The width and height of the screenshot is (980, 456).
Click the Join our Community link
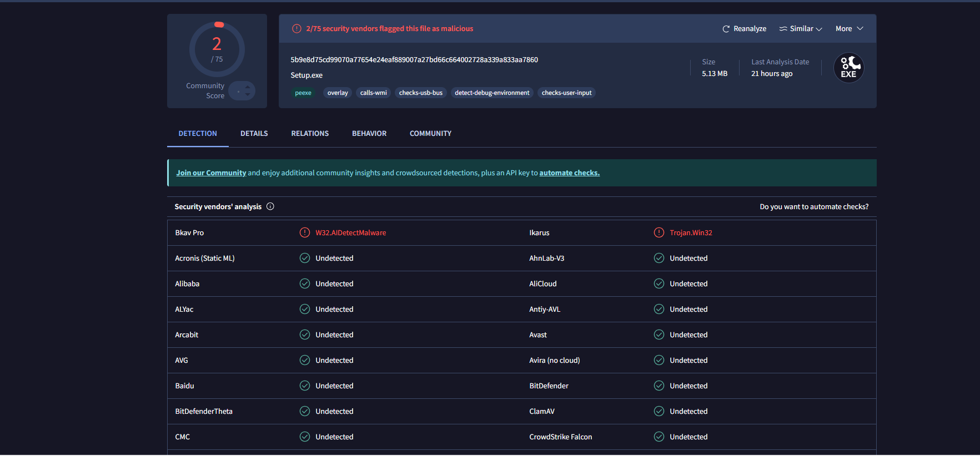click(211, 173)
